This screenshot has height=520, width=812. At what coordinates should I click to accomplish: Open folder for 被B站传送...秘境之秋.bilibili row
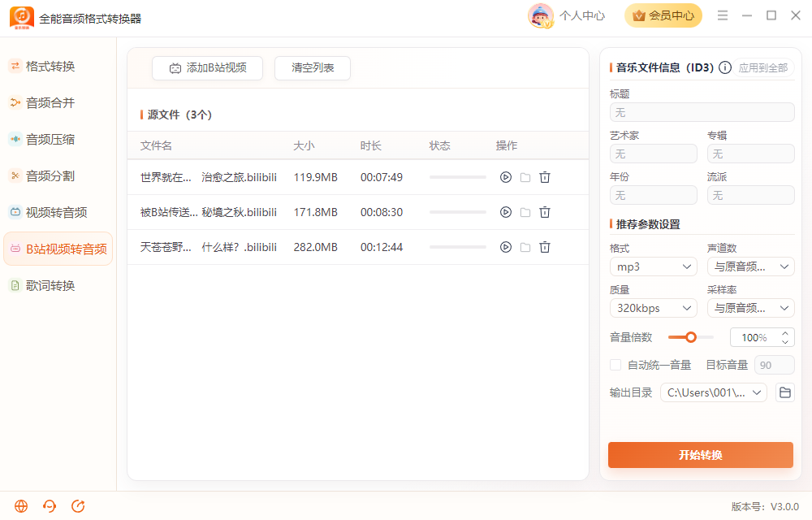point(525,212)
